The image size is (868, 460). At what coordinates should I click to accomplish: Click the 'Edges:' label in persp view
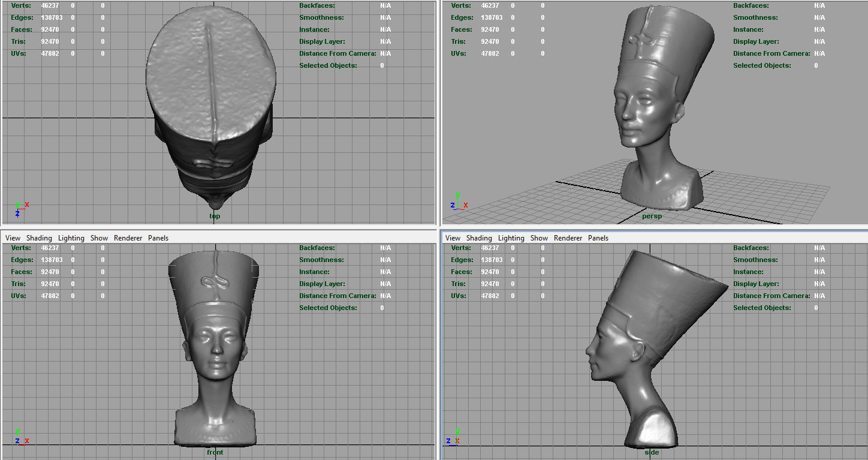[x=462, y=17]
